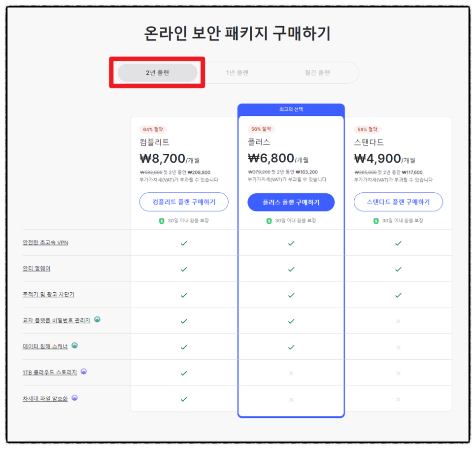The height and width of the screenshot is (449, 476).
Task: Click the green refund shield under 컴플리트 plan
Action: tap(162, 221)
